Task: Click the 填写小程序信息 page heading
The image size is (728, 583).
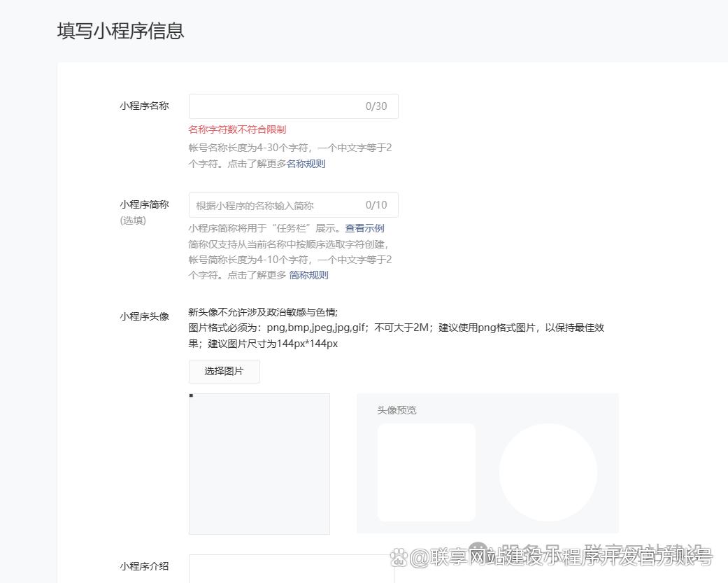Action: tap(120, 31)
